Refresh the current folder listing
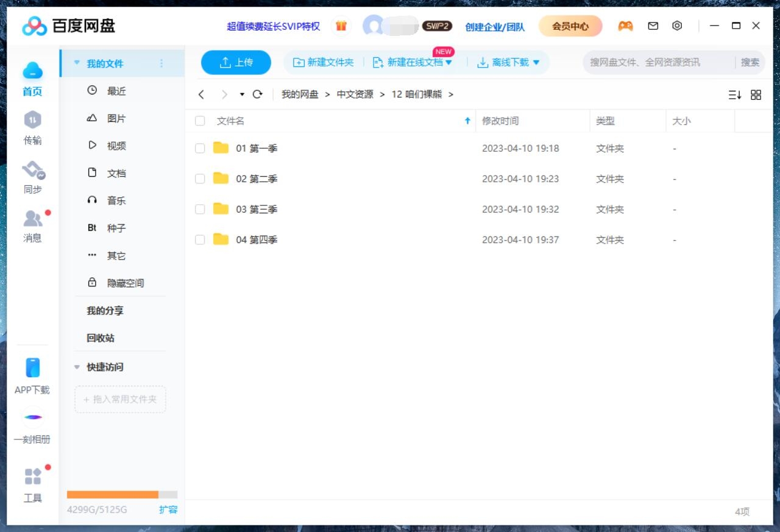Screen dimensions: 780x532 [257, 94]
